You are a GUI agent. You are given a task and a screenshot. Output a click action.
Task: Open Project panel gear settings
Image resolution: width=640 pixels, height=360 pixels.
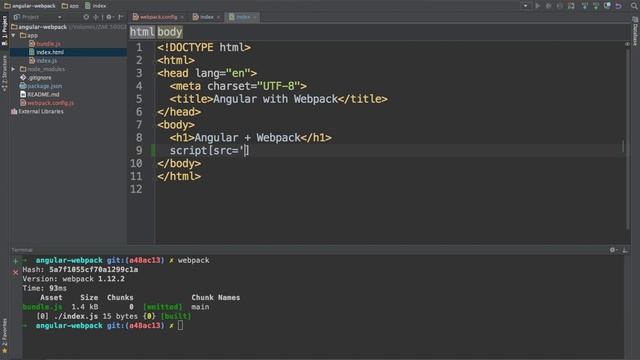(109, 17)
